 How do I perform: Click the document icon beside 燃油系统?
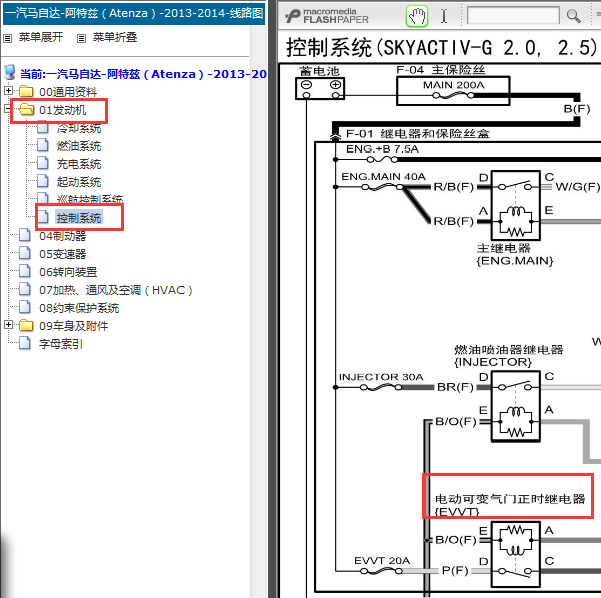click(43, 145)
